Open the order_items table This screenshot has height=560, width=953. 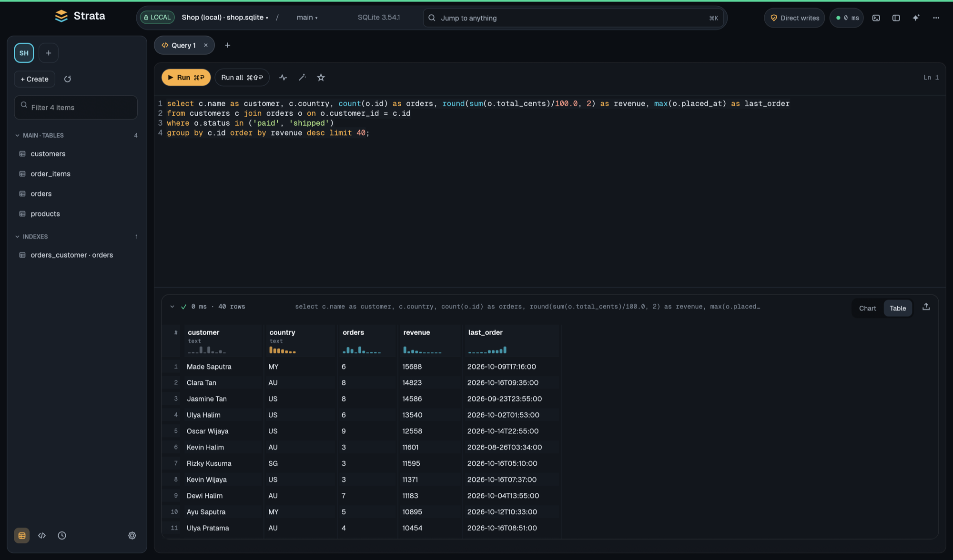76,174
